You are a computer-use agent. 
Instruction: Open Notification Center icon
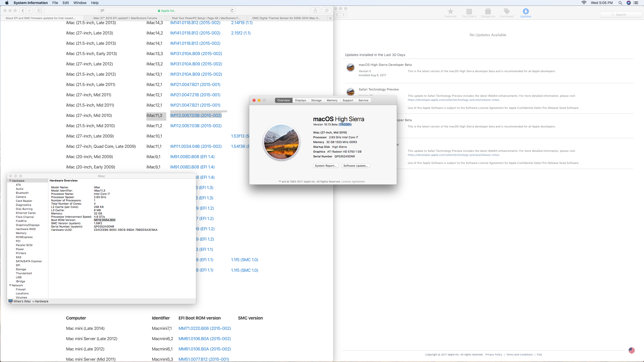coord(636,3)
